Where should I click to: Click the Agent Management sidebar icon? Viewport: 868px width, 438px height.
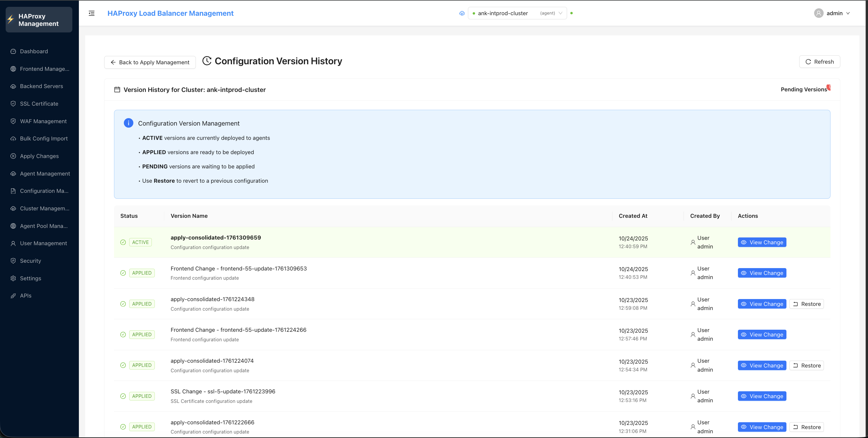point(13,173)
